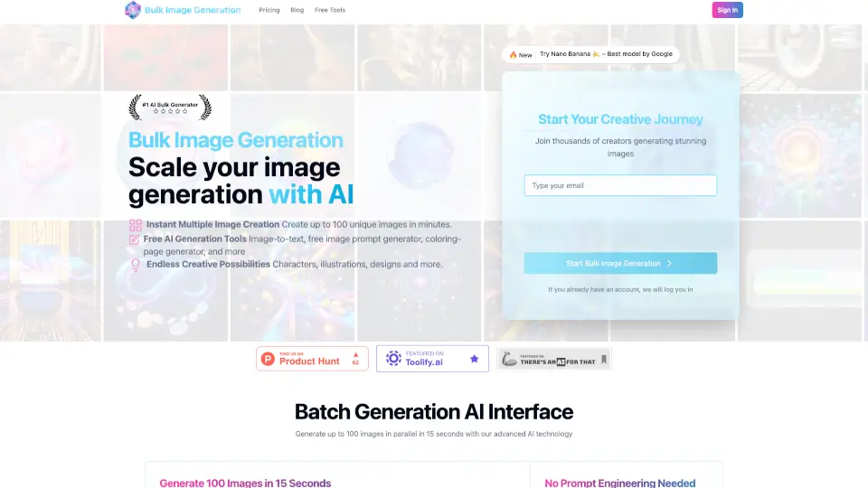Viewport: 868px width, 488px height.
Task: Click the Product Hunt upvote arrow
Action: [x=355, y=355]
